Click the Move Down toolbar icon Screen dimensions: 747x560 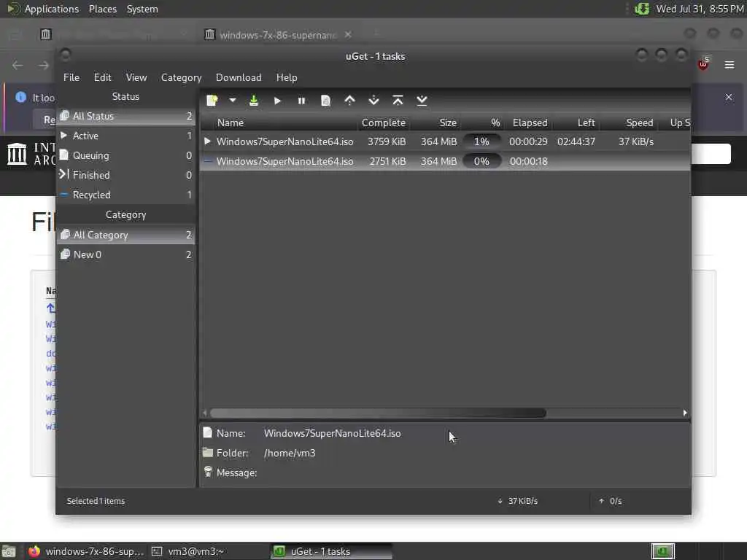tap(374, 101)
